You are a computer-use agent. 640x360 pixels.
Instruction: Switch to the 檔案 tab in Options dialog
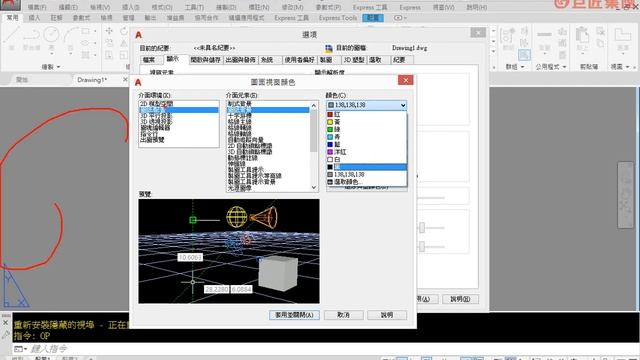(x=149, y=60)
